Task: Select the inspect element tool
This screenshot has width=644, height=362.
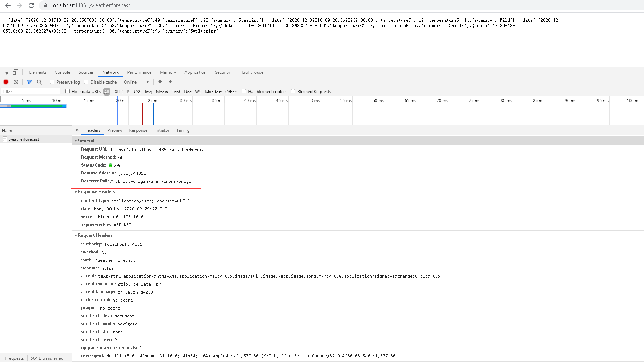Action: pos(5,72)
